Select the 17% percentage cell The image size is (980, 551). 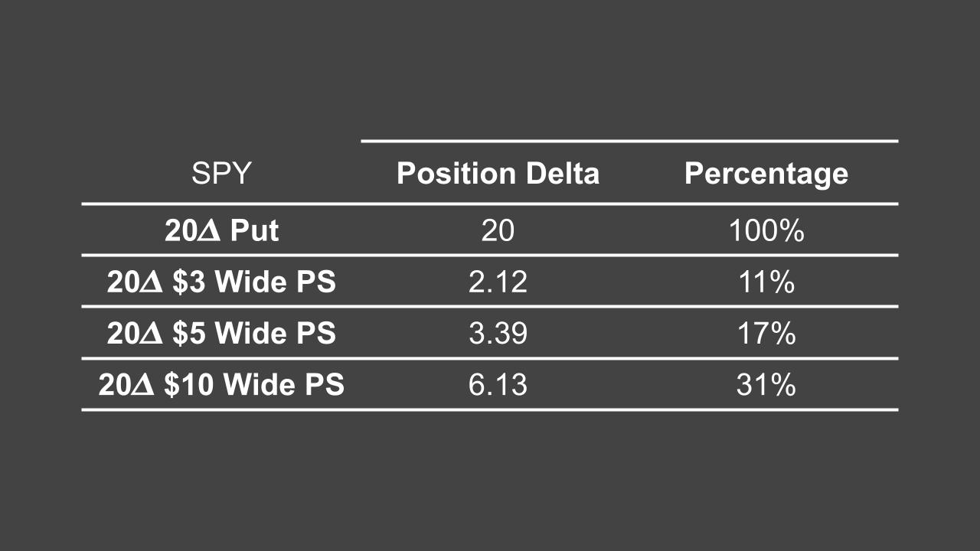point(766,334)
